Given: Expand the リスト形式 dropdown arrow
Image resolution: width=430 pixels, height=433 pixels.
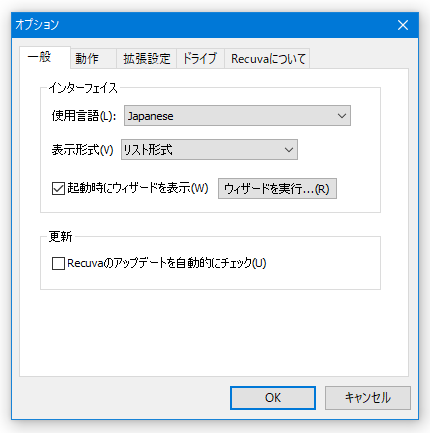Looking at the screenshot, I should (289, 150).
